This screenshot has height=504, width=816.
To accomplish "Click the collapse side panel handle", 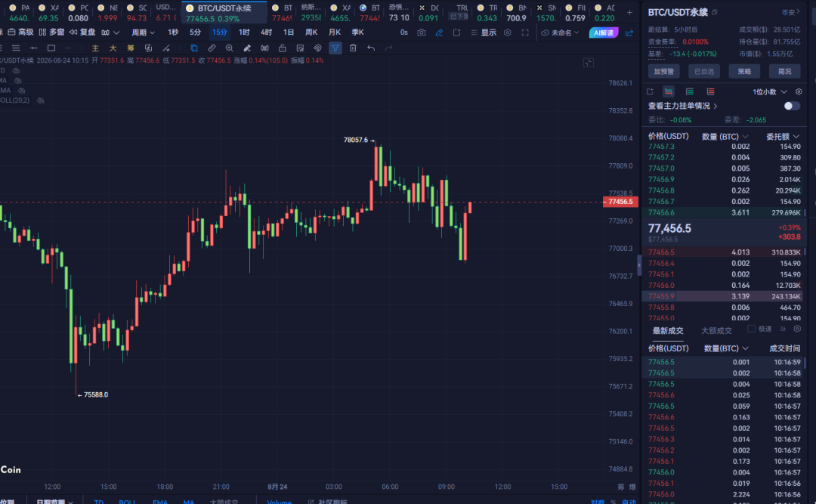I will (639, 265).
